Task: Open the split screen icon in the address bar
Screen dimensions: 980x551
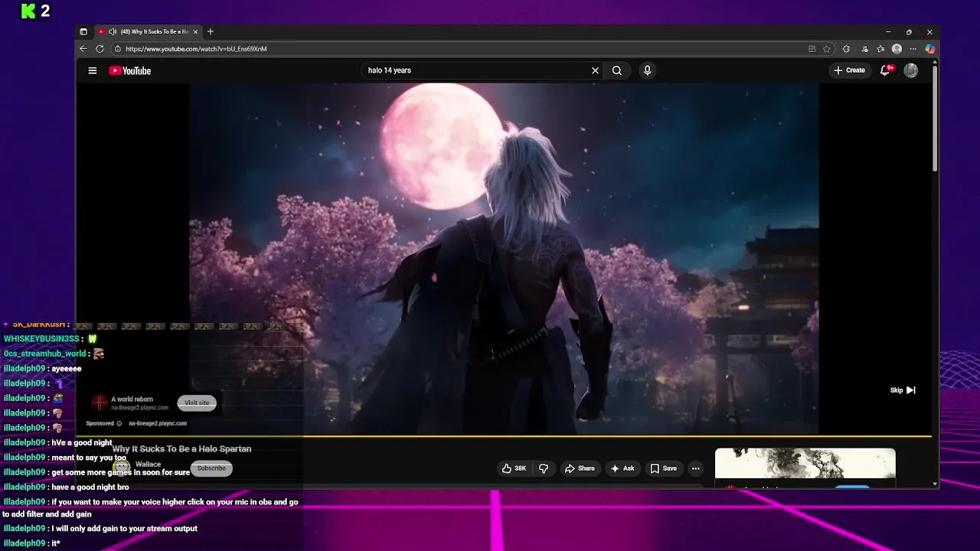Action: tap(812, 49)
